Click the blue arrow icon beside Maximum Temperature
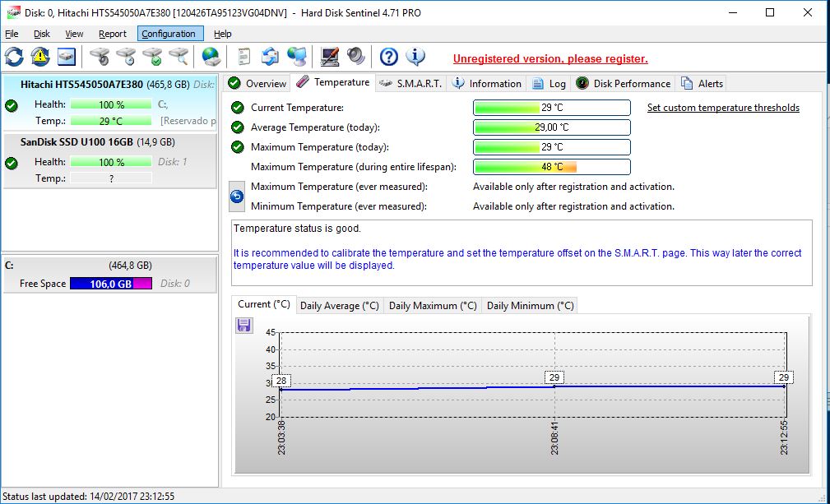This screenshot has height=504, width=830. tap(237, 197)
